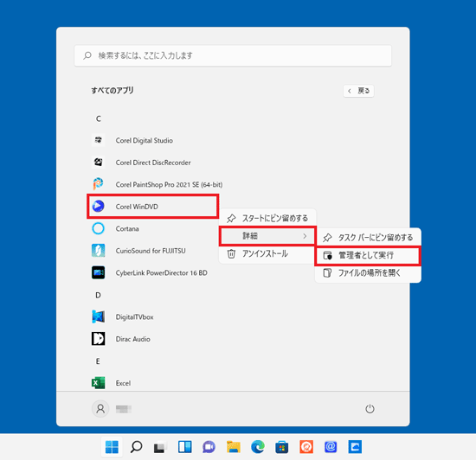Image resolution: width=476 pixels, height=460 pixels.
Task: Click the Cortana label text
Action: click(x=127, y=228)
